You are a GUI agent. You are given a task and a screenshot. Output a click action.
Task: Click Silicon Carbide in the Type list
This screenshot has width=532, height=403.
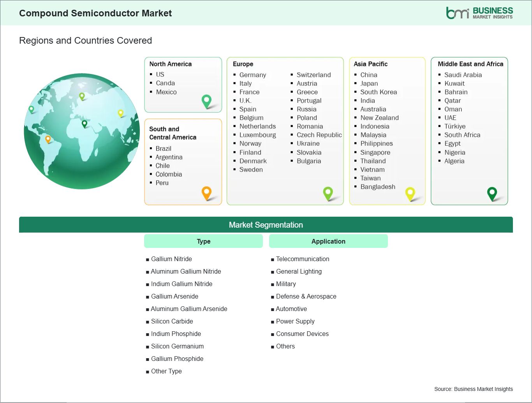pos(172,321)
